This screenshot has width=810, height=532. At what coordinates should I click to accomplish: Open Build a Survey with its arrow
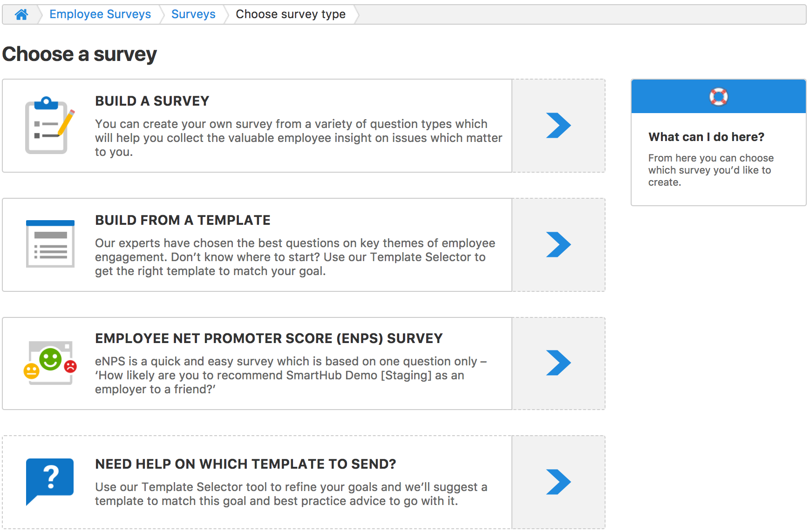558,126
